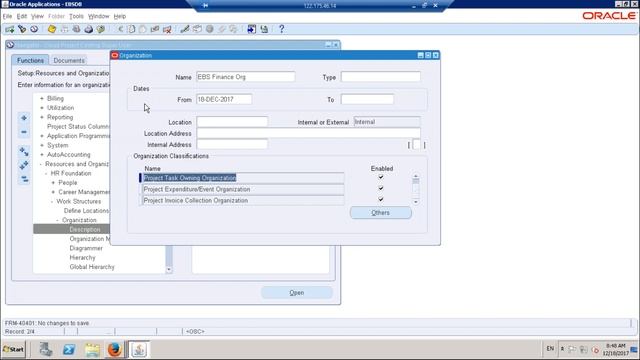
Task: Expand the System tree node
Action: coord(42,145)
